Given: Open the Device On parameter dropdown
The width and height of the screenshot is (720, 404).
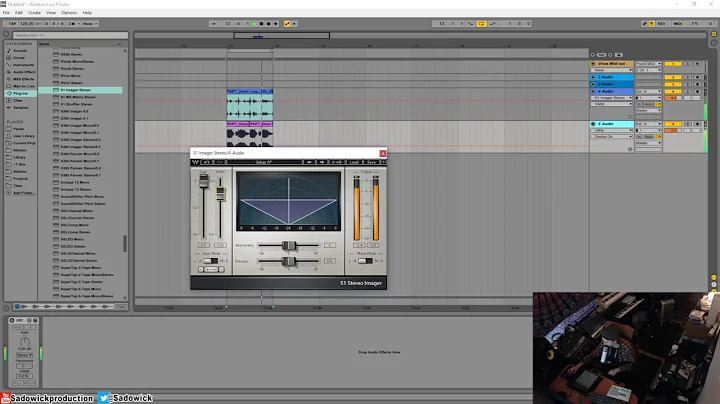Looking at the screenshot, I should coord(612,137).
